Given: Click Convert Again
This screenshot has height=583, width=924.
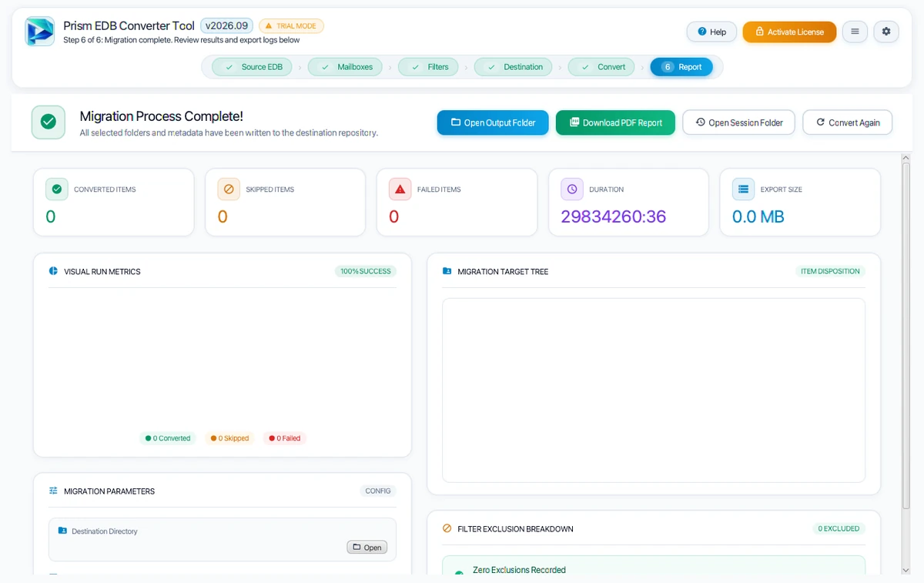Looking at the screenshot, I should 847,122.
